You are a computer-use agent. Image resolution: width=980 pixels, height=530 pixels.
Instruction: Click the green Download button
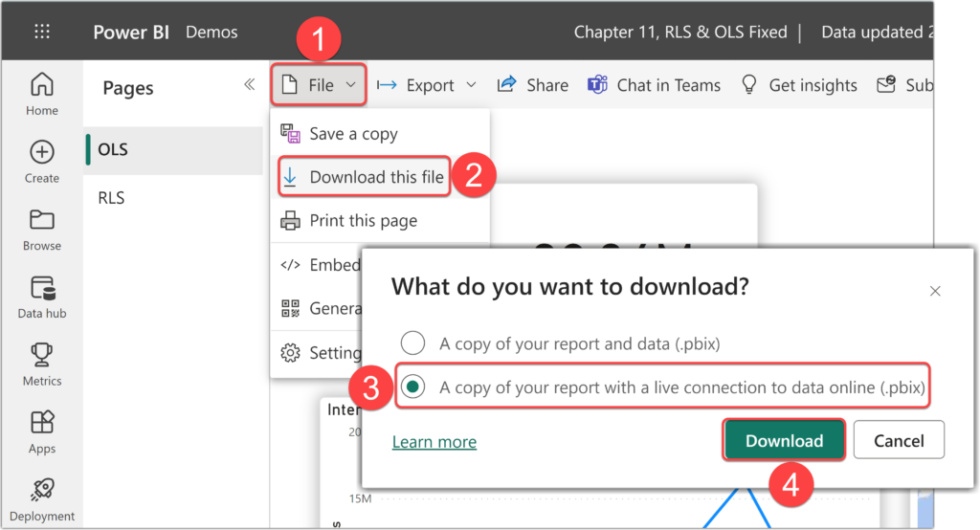[x=785, y=441]
